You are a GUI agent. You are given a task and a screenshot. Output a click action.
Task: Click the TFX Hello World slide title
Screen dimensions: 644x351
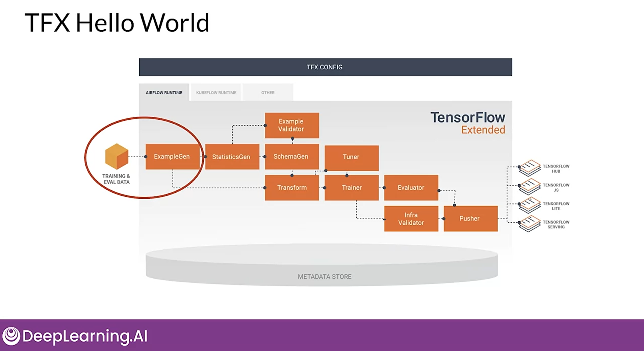click(x=117, y=23)
